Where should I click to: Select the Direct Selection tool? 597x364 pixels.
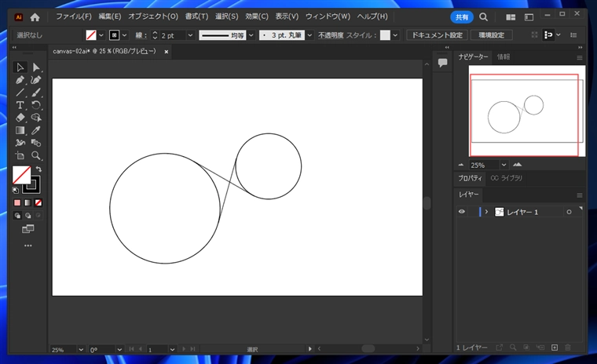36,67
